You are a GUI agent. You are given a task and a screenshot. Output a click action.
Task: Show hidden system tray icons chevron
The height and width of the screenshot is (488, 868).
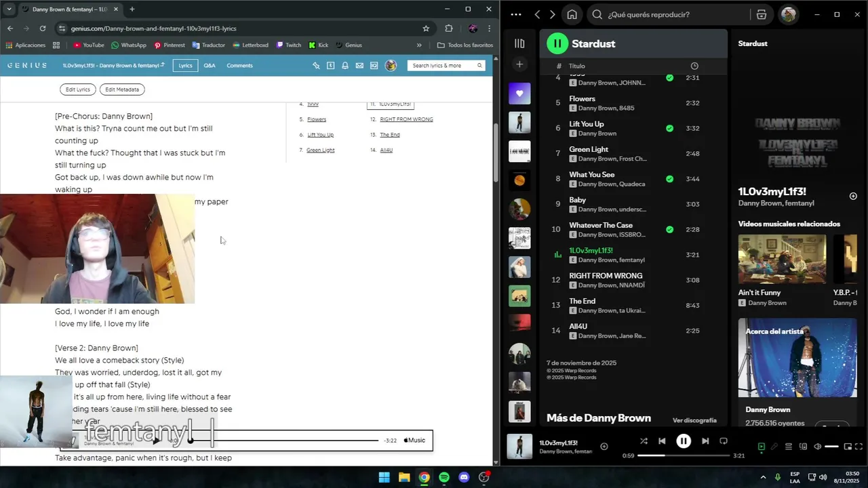763,477
